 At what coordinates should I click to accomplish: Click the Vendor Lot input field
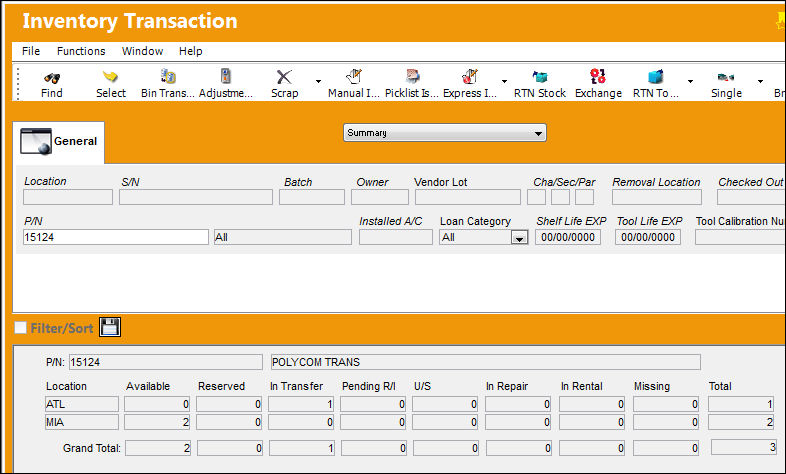point(468,197)
